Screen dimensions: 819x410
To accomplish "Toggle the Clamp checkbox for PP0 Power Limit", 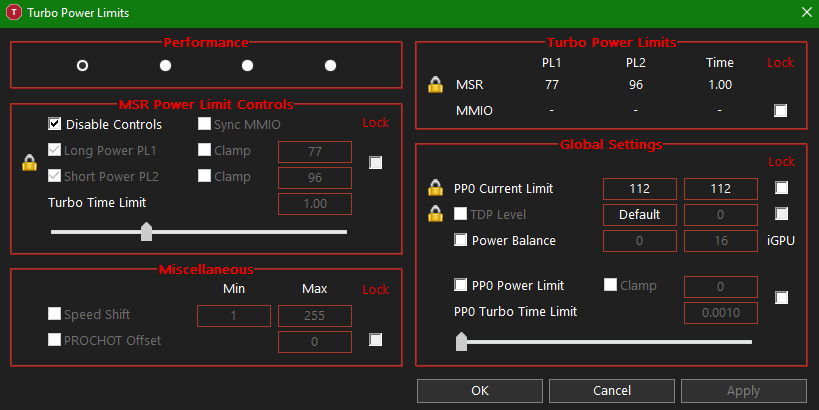I will click(610, 285).
